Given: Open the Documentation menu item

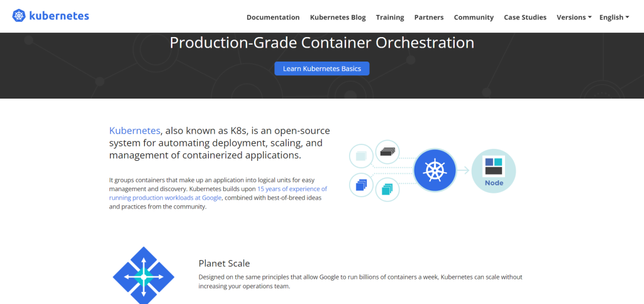Looking at the screenshot, I should point(273,17).
